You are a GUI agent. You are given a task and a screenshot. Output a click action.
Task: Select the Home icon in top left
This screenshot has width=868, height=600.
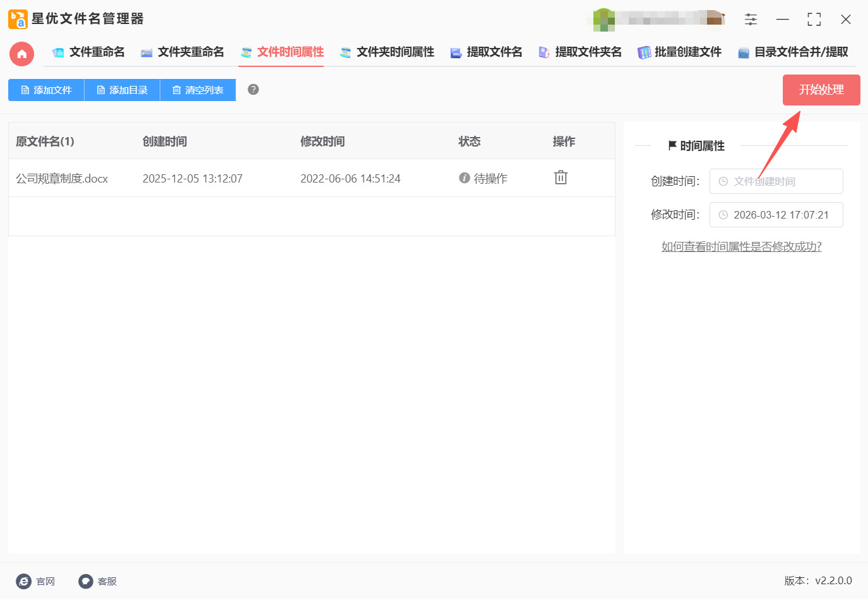[x=21, y=54]
